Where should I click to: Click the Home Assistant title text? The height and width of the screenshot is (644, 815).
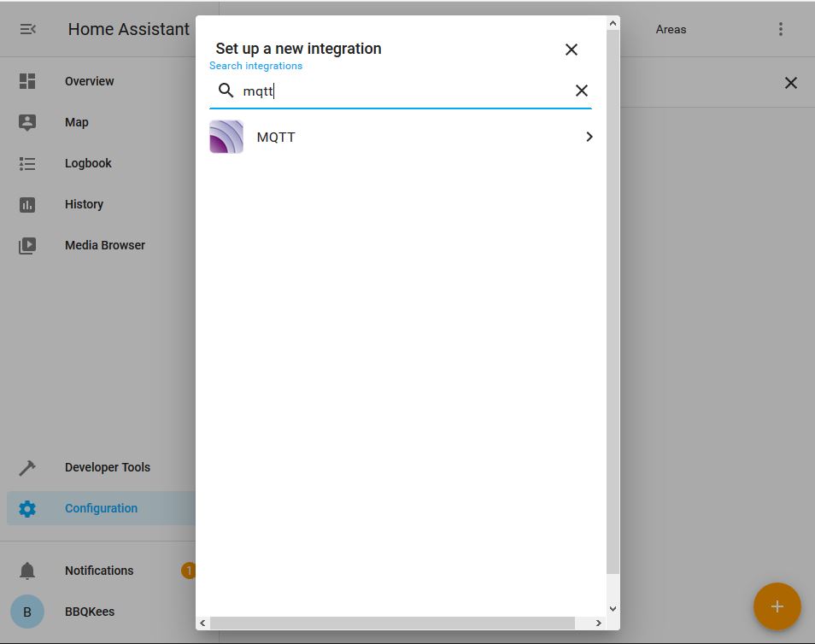(126, 28)
